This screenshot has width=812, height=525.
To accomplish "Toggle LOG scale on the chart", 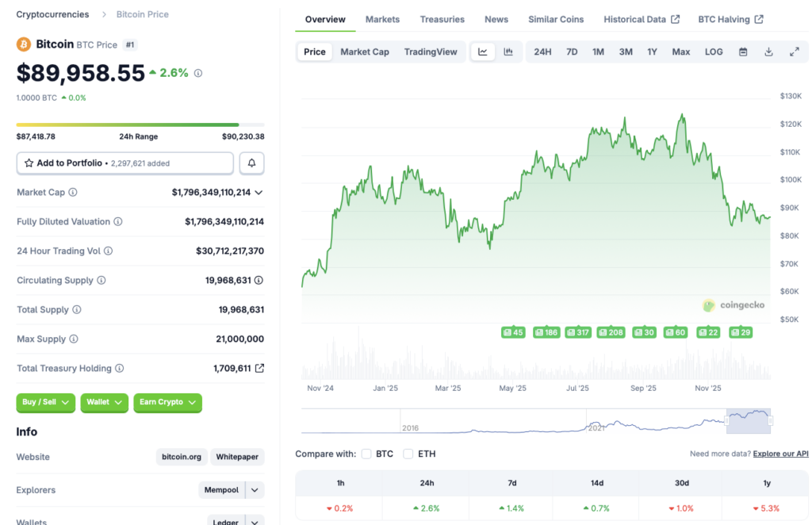I will point(713,51).
